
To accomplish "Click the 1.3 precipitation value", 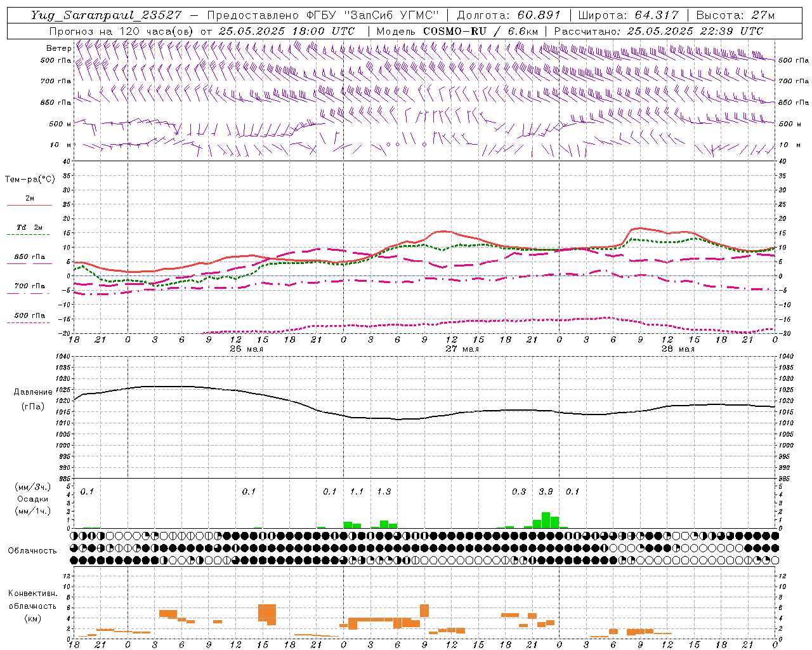I will [384, 491].
